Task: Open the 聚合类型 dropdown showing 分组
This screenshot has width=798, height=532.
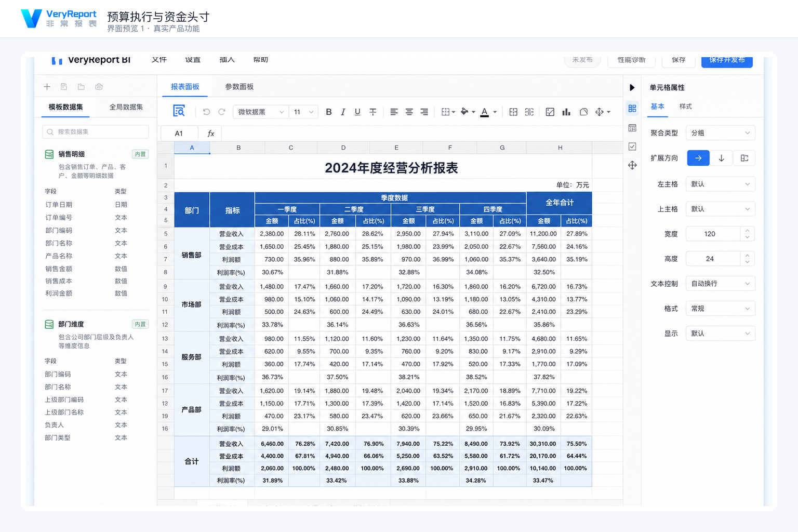Action: tap(721, 133)
